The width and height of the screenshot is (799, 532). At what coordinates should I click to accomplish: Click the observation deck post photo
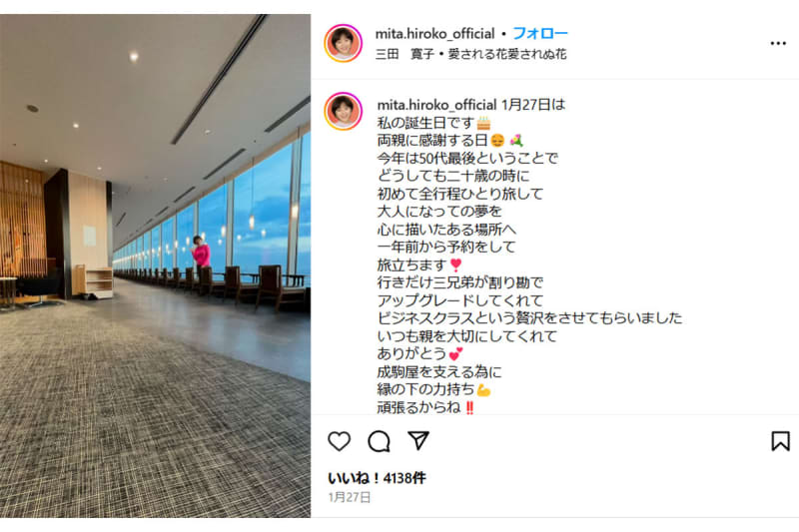[x=155, y=266]
